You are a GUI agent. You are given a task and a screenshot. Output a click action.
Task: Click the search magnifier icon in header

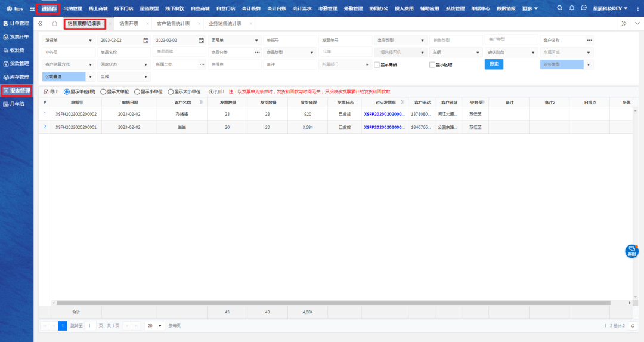tap(559, 8)
